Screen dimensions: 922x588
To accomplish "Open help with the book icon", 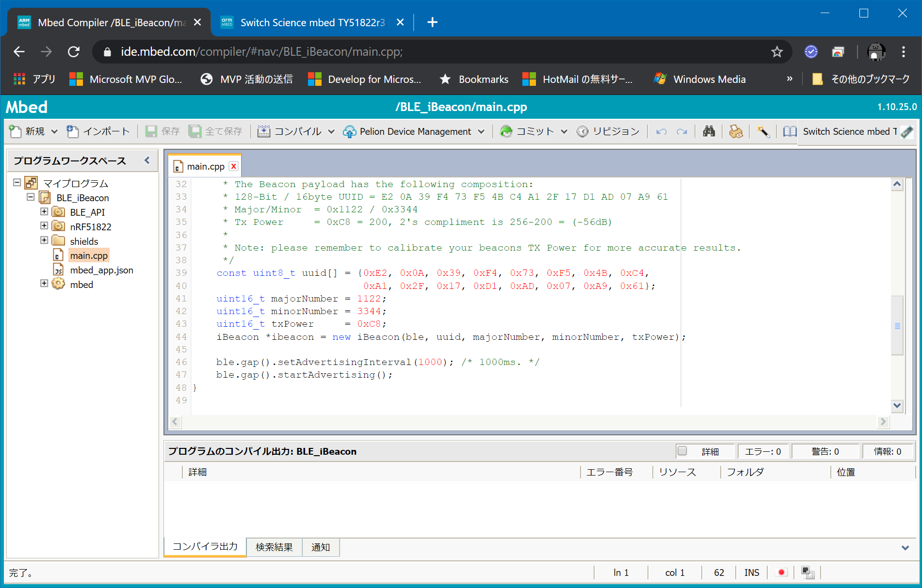I will 790,131.
